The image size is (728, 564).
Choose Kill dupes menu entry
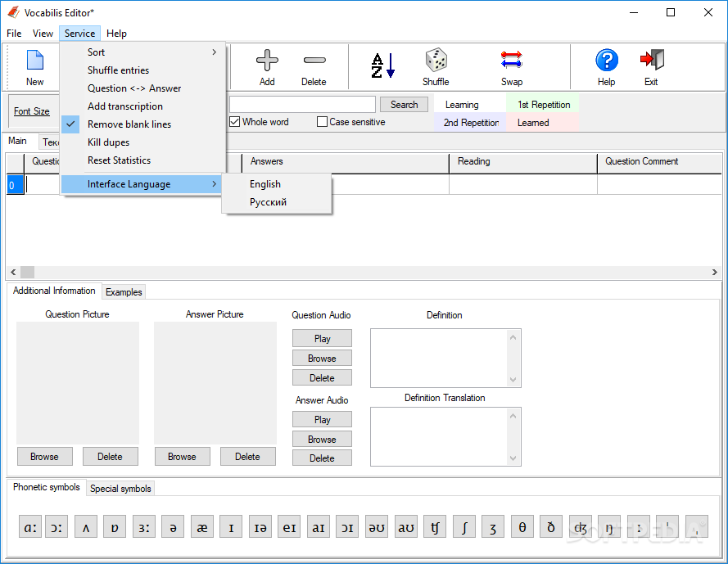143,142
